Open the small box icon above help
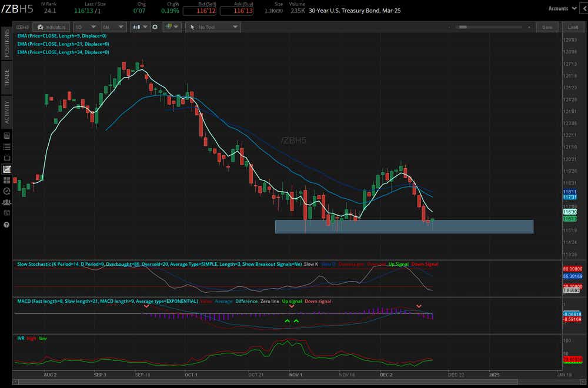Viewport: 588px width, 388px height. [6, 213]
